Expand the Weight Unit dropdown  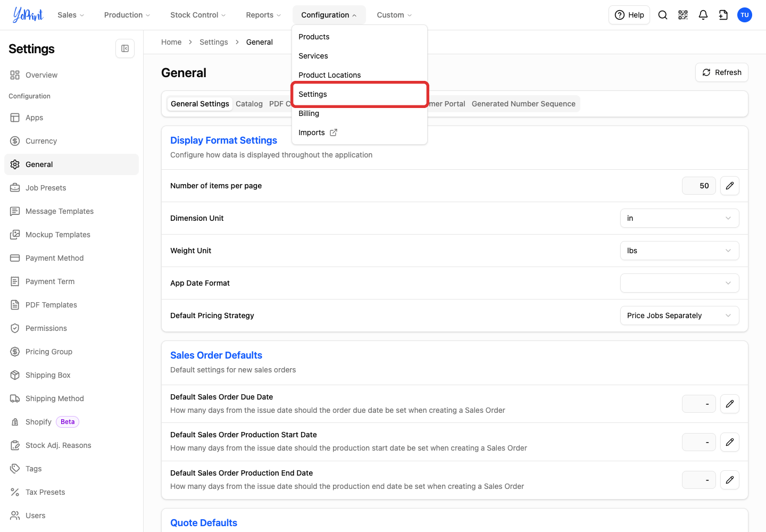pyautogui.click(x=679, y=251)
